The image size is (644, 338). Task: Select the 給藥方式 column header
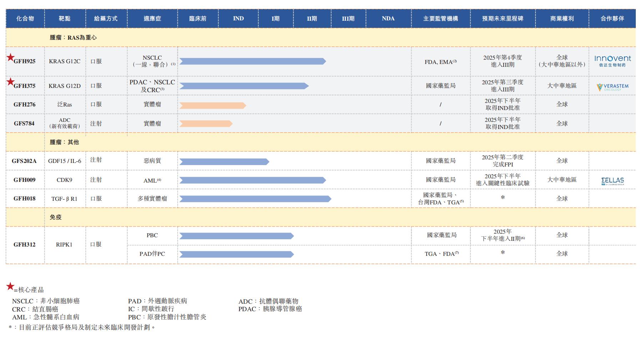click(106, 19)
